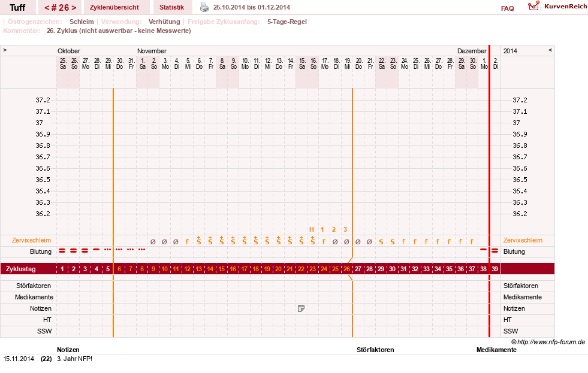Image resolution: width=588 pixels, height=373 pixels.
Task: Click the left Medikamente row label
Action: click(34, 297)
